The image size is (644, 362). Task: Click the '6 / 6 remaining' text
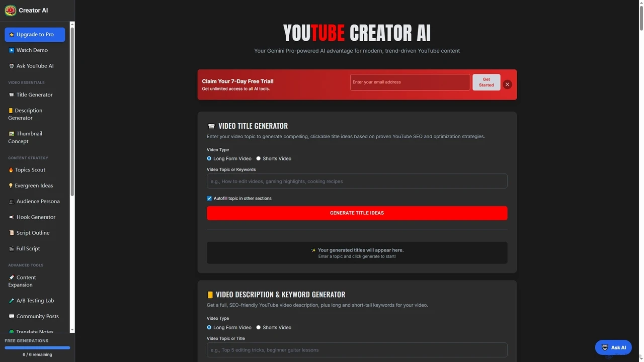tap(37, 354)
